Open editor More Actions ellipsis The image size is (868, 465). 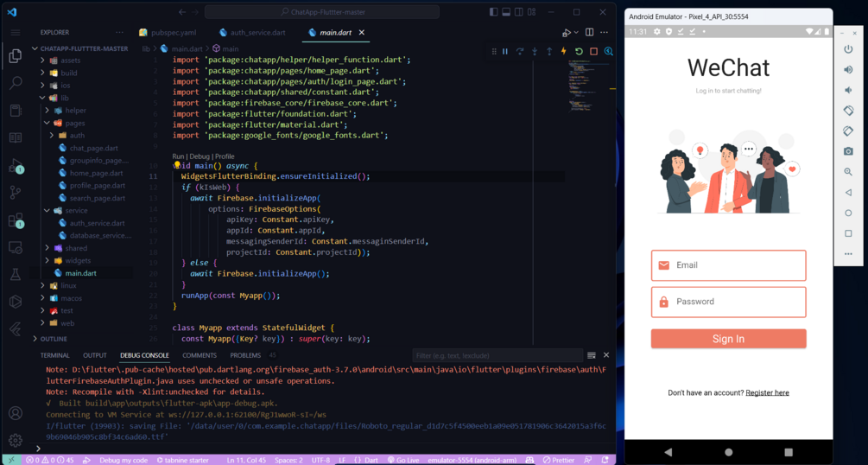pos(605,33)
